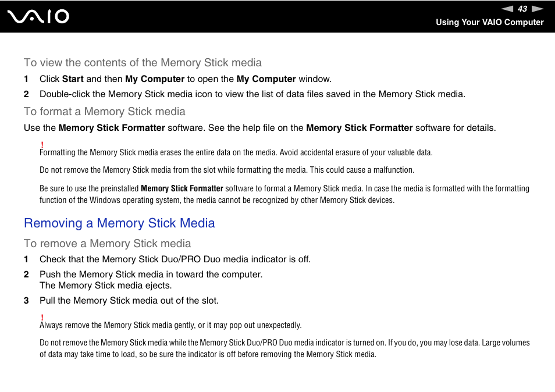
Task: Click step Check that the media indicator is off
Action: click(x=175, y=259)
